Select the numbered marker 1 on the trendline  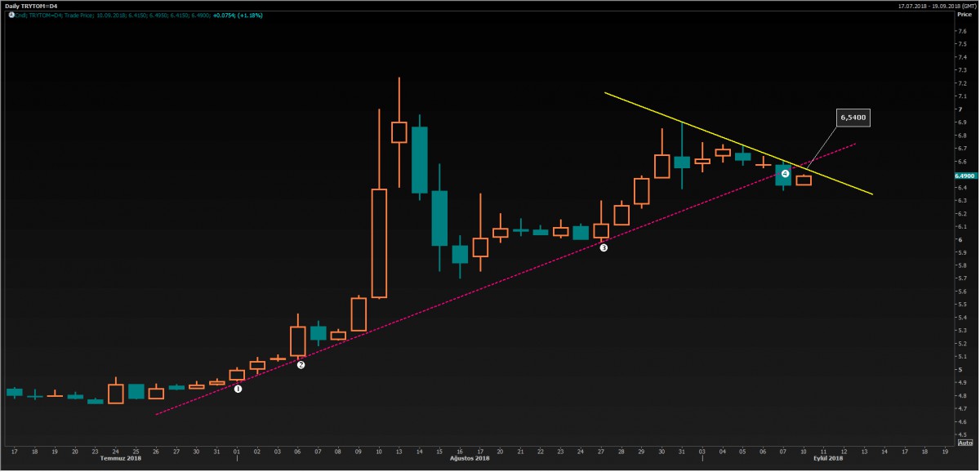click(238, 389)
